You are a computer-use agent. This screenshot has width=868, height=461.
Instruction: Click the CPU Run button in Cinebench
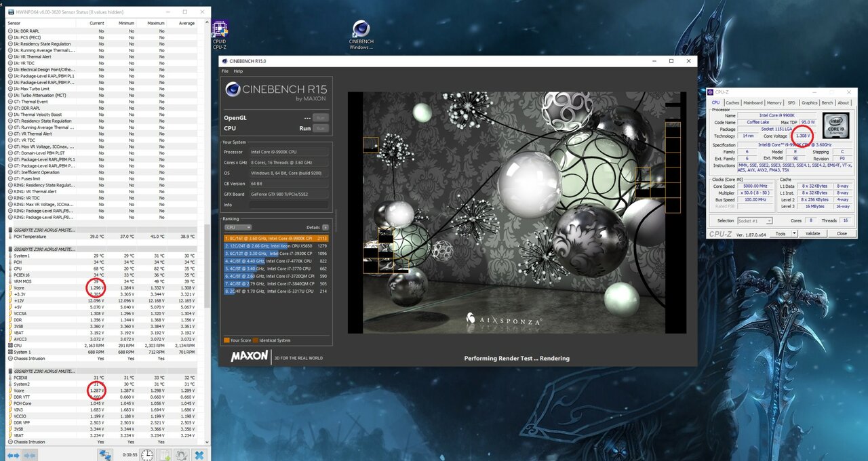(321, 128)
